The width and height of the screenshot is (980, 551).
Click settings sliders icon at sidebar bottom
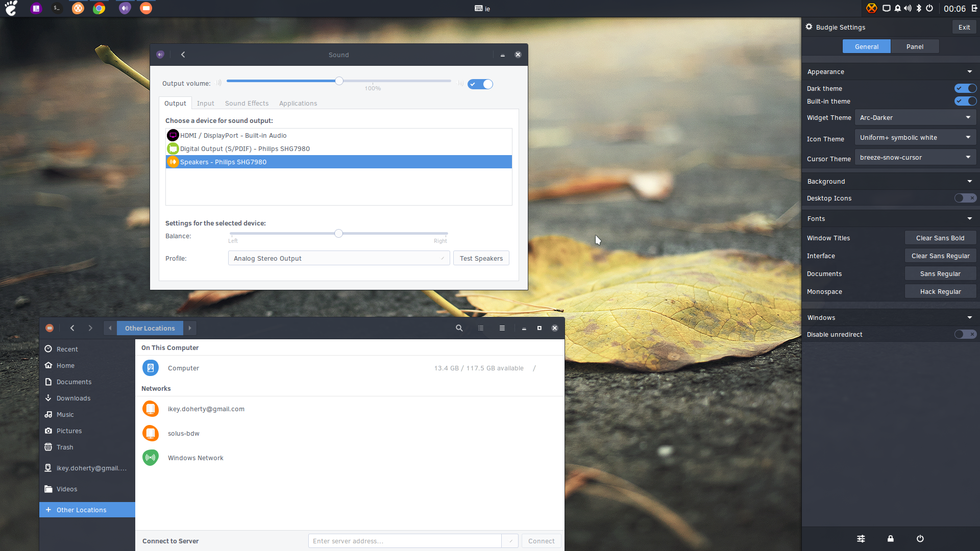coord(861,539)
